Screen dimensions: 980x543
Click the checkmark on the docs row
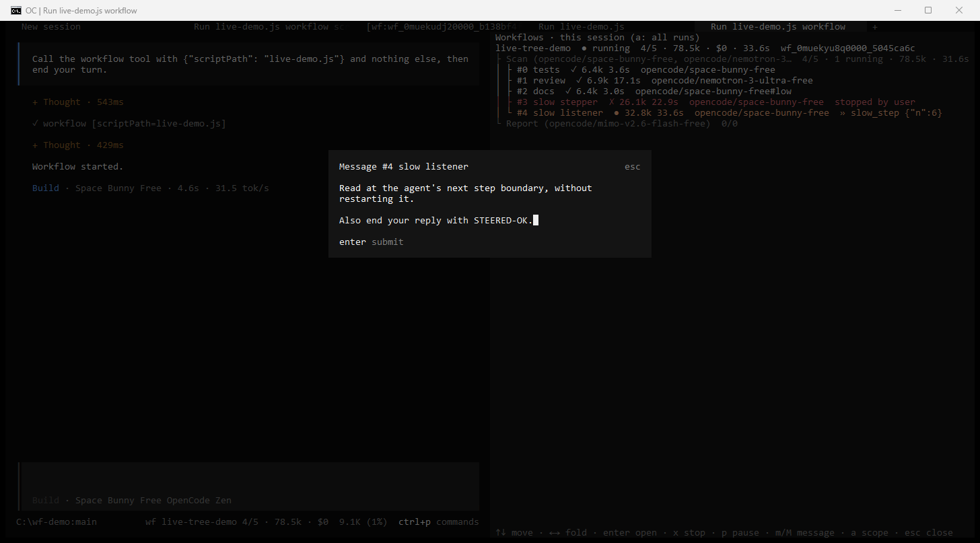(568, 92)
